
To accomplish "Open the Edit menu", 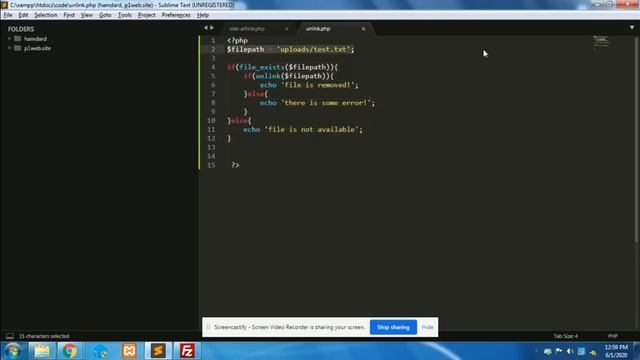I will (x=23, y=15).
